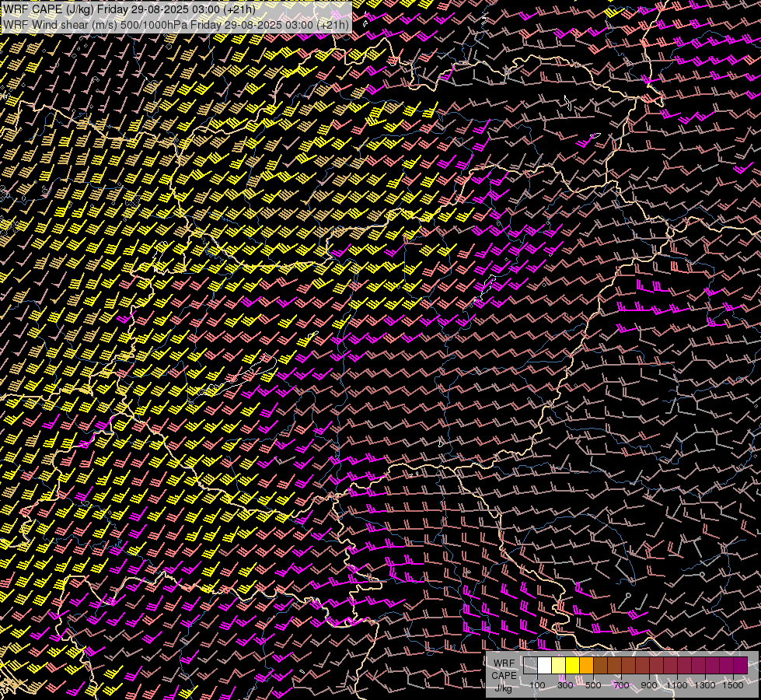Viewport: 761px width, 700px height.
Task: Click the 'WRF' word in the legend
Action: pos(504,663)
